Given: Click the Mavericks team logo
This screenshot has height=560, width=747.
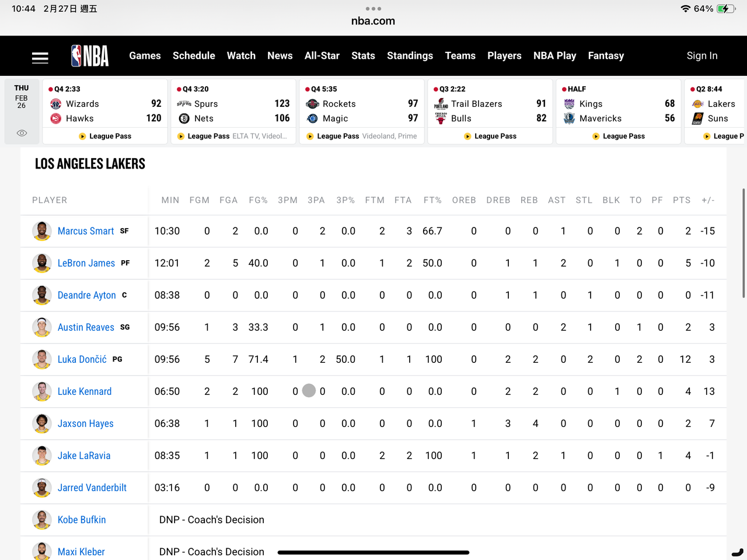Looking at the screenshot, I should [x=570, y=118].
